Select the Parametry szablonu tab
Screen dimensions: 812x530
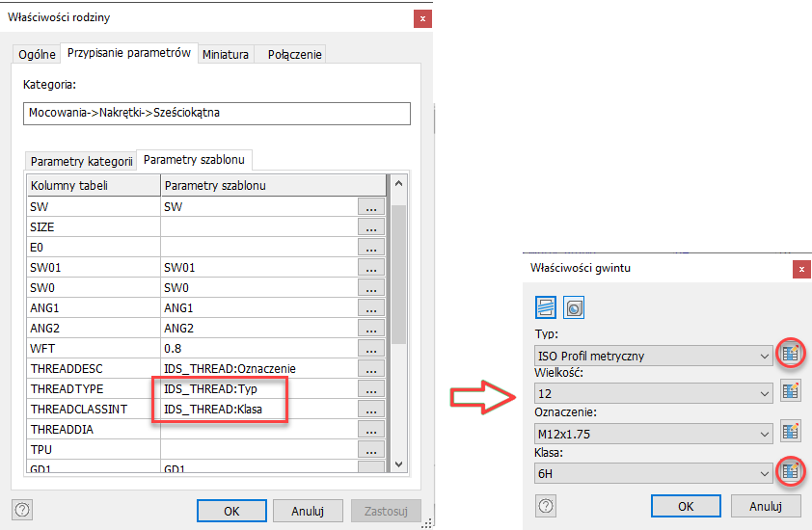194,159
